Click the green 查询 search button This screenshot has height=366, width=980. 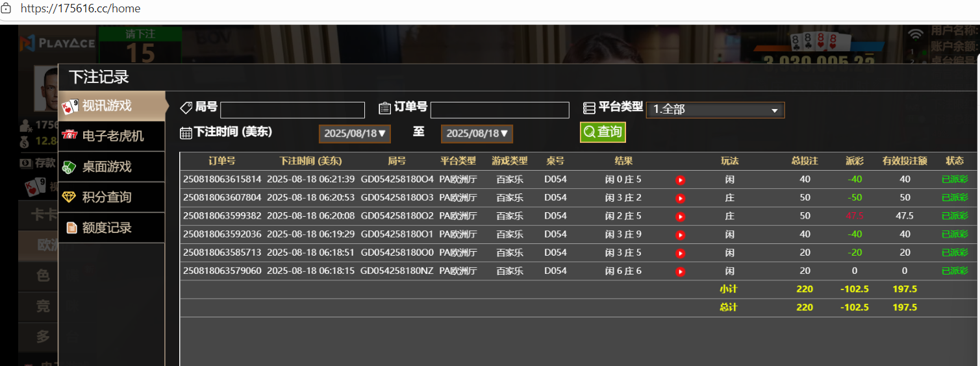pos(603,132)
